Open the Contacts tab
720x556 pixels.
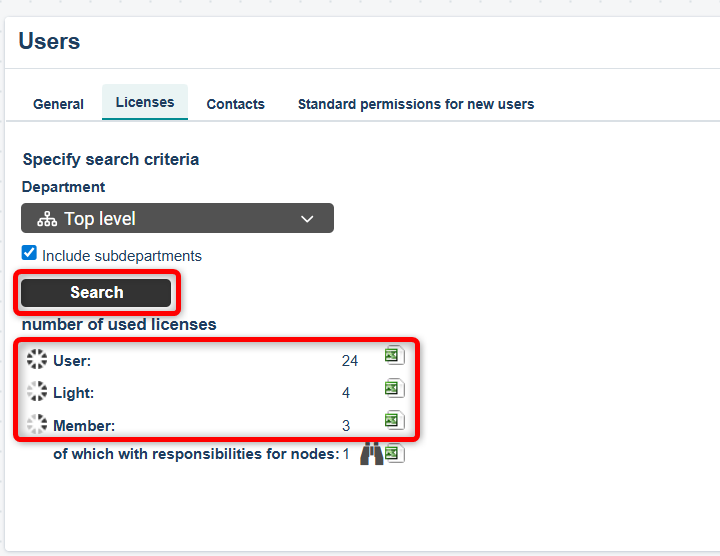[x=235, y=104]
